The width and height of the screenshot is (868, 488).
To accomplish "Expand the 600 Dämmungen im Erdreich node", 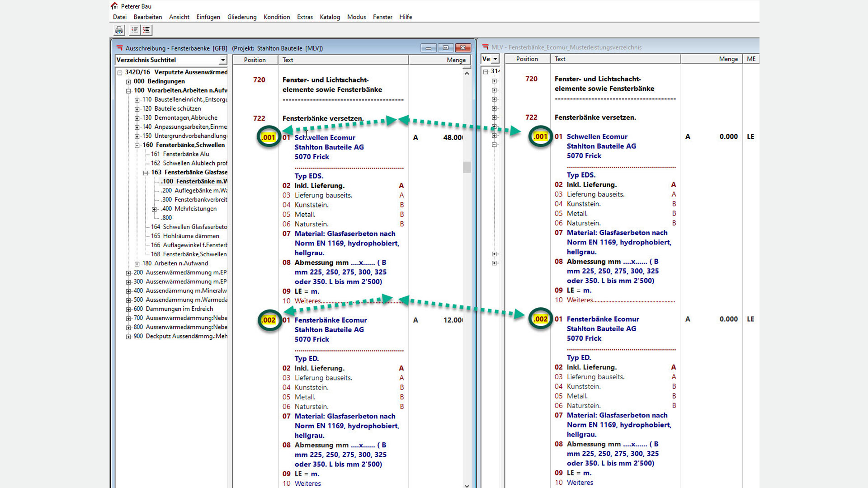I will 128,309.
